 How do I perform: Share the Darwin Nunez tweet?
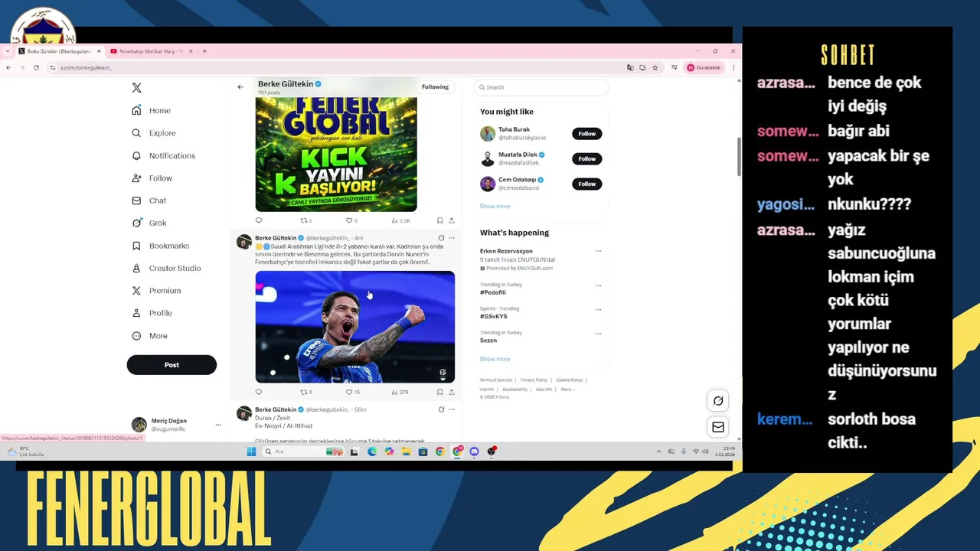click(x=452, y=392)
